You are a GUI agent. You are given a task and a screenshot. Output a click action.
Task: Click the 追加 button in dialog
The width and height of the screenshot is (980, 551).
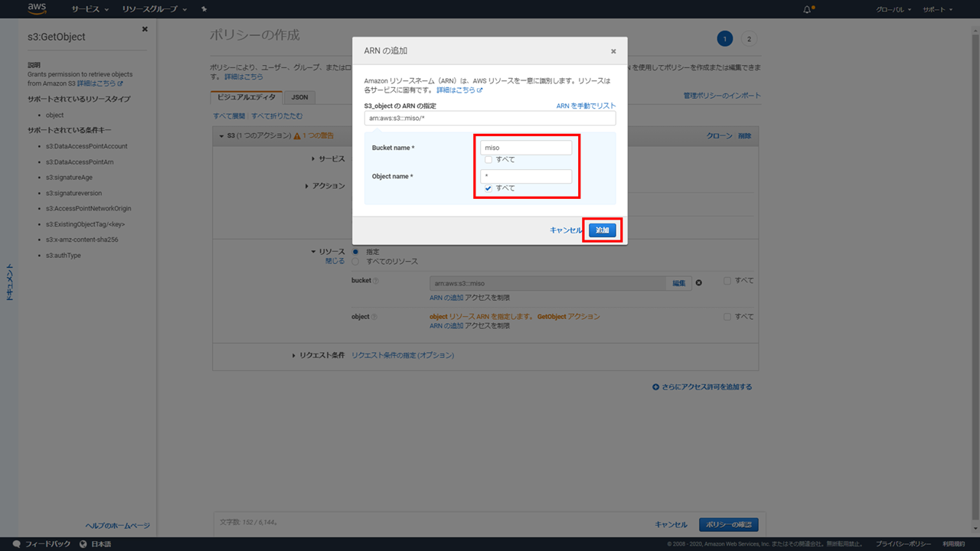click(x=603, y=230)
